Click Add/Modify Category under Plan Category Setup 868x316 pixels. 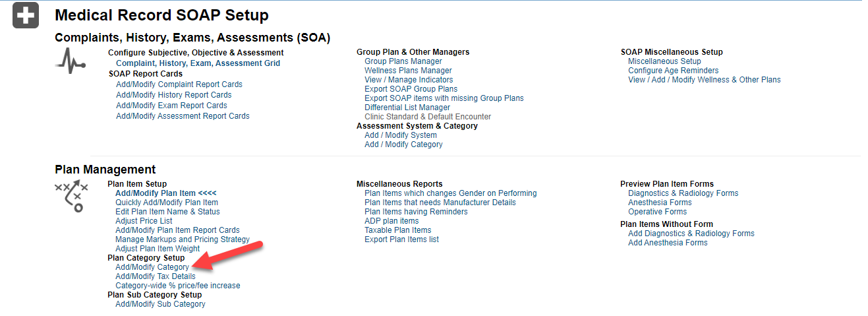pyautogui.click(x=152, y=267)
